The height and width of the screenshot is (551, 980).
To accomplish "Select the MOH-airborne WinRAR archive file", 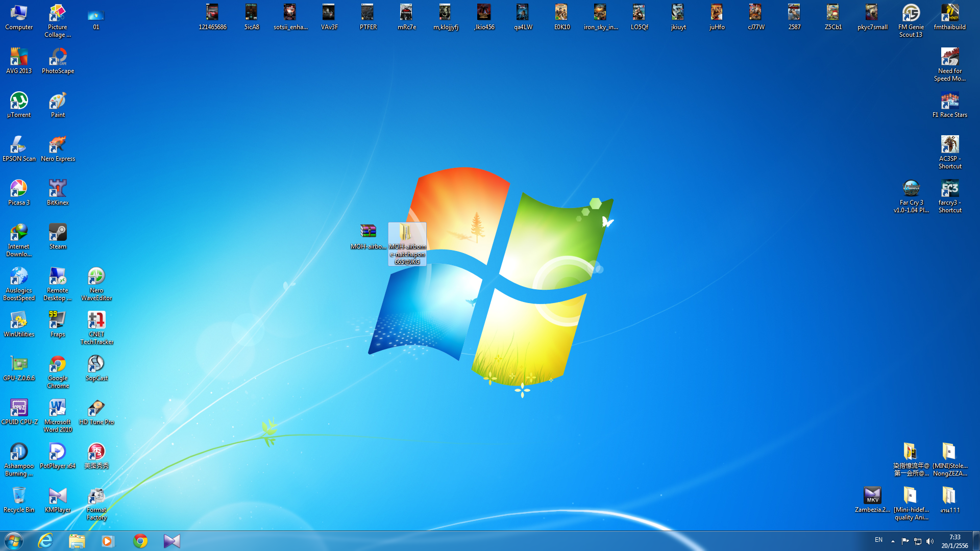I will point(368,233).
